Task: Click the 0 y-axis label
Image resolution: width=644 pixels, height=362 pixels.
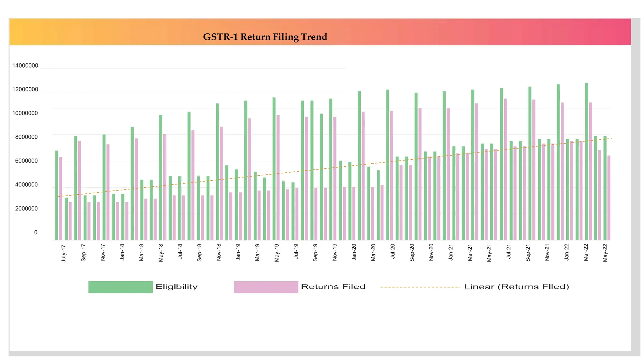Action: [x=36, y=233]
